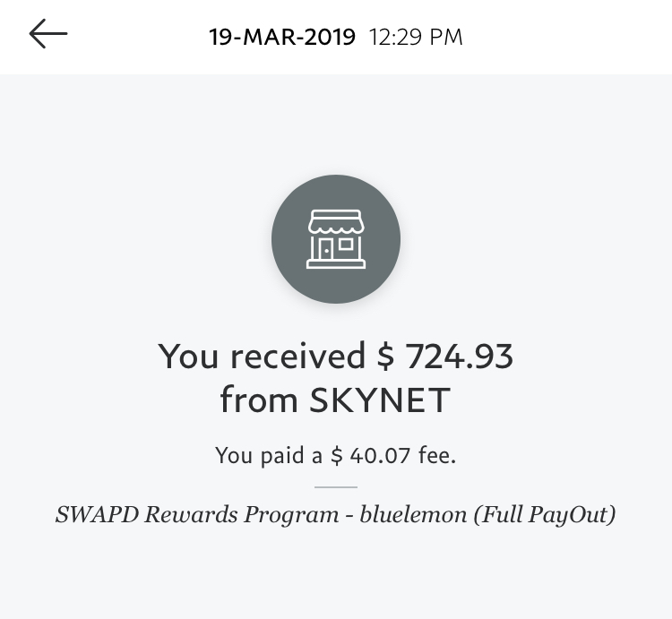
Task: Tap the 'from' word before SKYNET
Action: (x=259, y=399)
